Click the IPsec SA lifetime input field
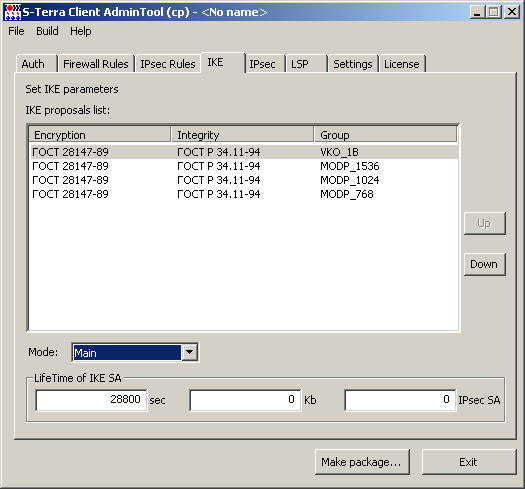The image size is (525, 489). tap(400, 400)
